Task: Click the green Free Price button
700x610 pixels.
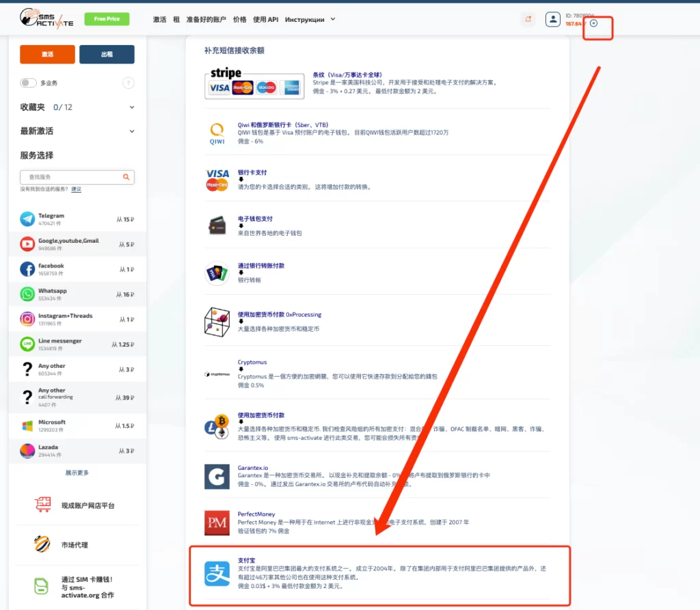Action: (x=107, y=18)
